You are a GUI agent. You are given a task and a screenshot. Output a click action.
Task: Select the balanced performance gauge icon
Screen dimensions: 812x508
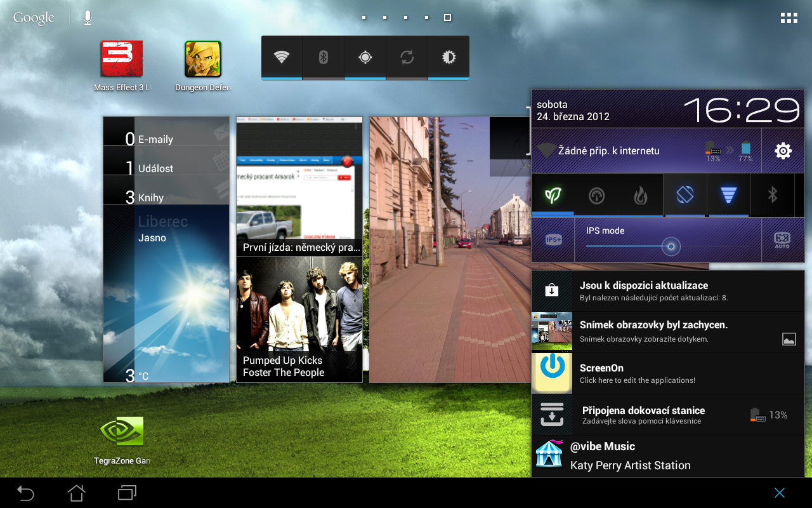click(596, 195)
